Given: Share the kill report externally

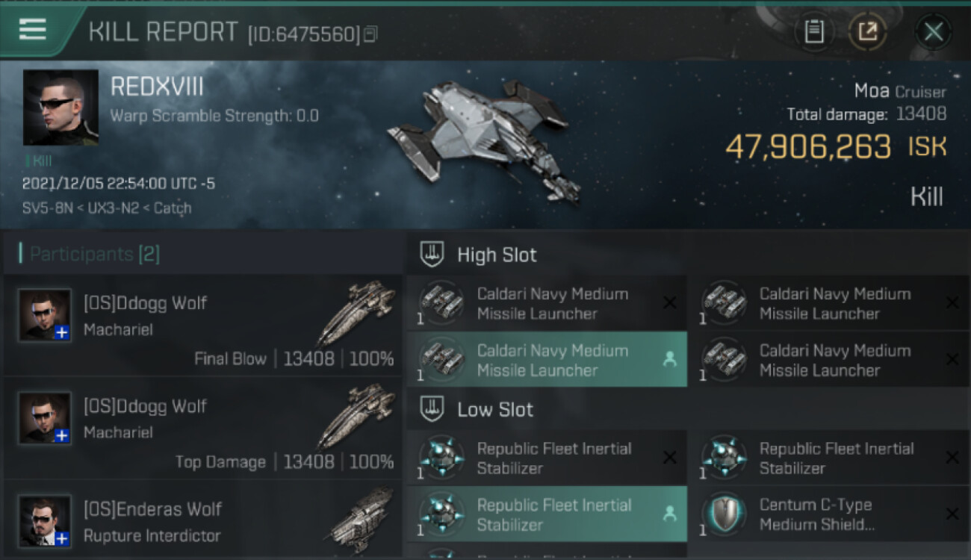Looking at the screenshot, I should 867,32.
